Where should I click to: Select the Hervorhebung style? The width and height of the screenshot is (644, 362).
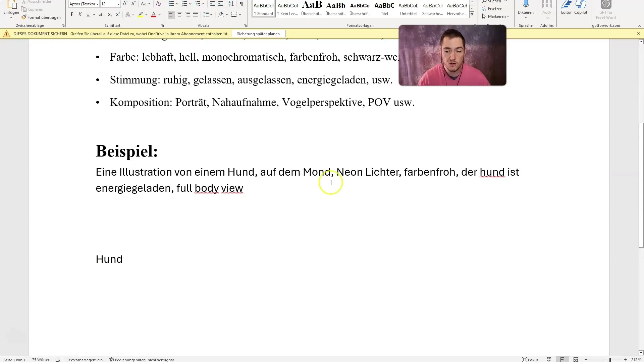[x=457, y=9]
